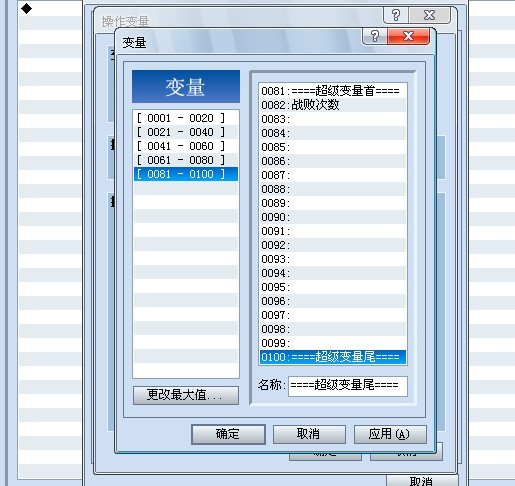Click the help icon of 变量 dialog
Viewport: 515px width, 486px height.
pos(375,36)
